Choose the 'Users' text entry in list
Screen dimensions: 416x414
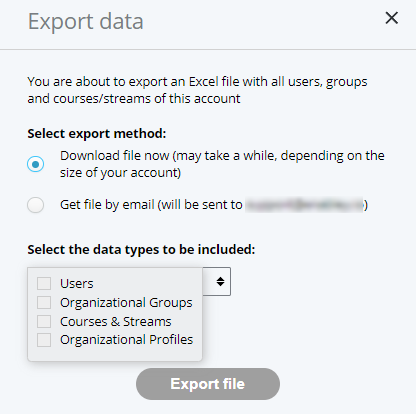tap(77, 283)
